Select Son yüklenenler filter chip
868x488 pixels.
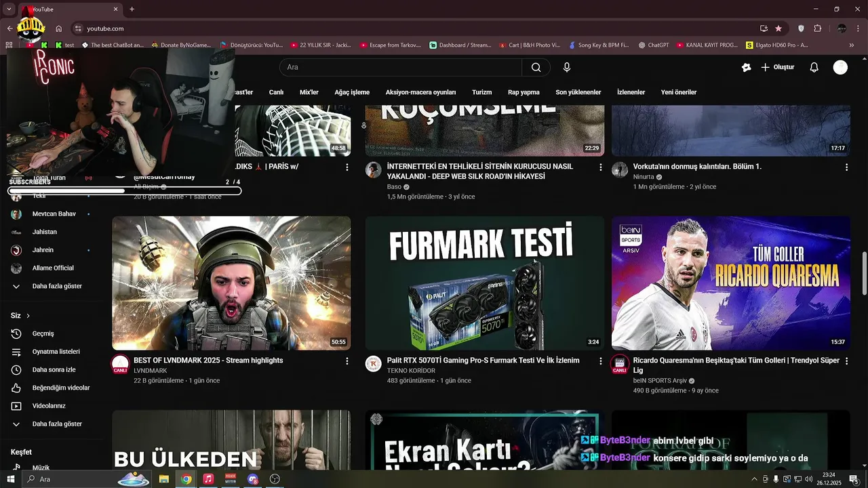pyautogui.click(x=578, y=92)
